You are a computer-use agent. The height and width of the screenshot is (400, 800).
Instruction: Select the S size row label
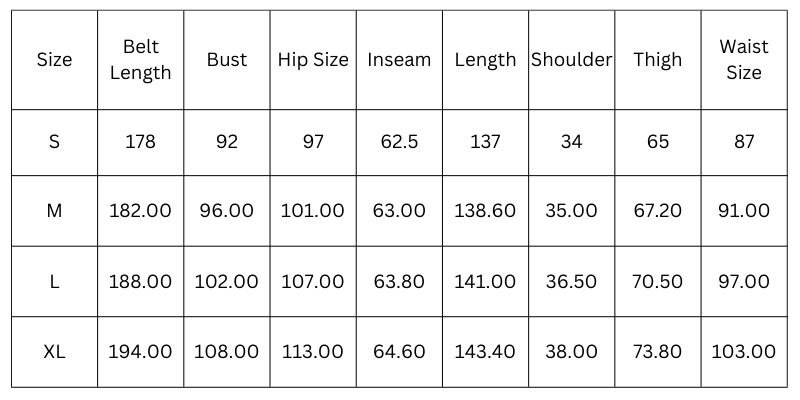point(54,142)
